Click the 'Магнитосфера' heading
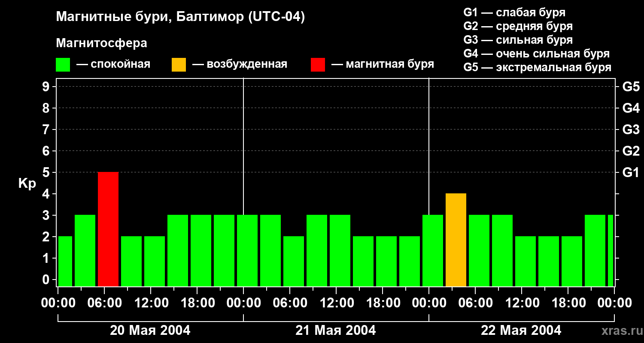Viewport: 644px width, 343px height. tap(101, 43)
